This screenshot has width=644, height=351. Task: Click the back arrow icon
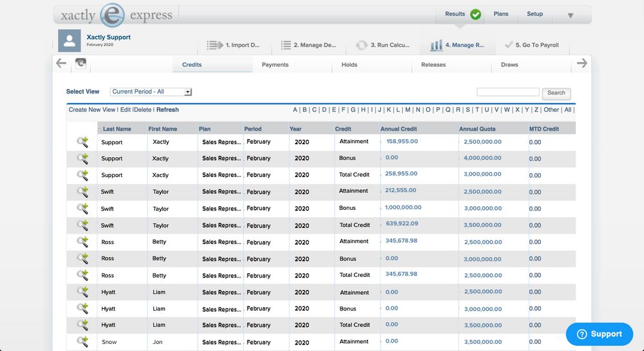61,63
